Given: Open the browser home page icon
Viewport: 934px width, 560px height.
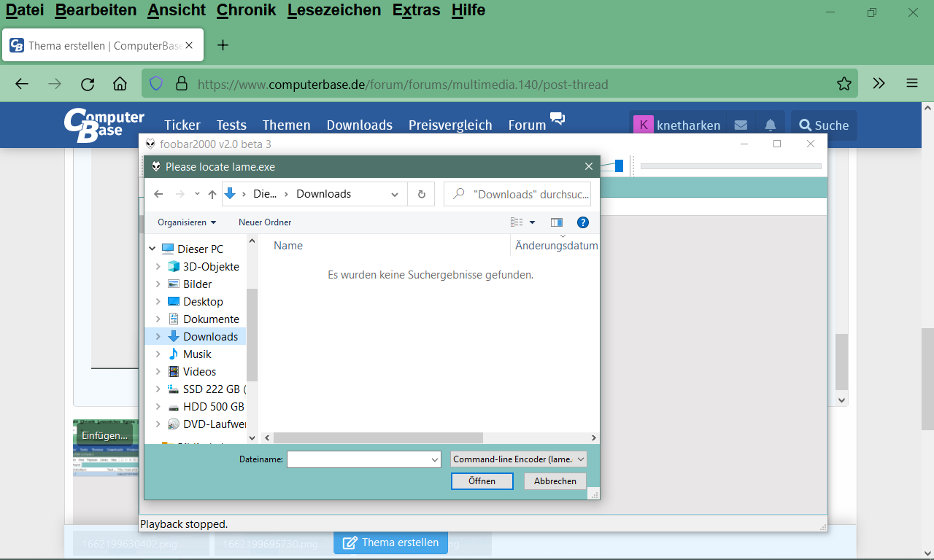Looking at the screenshot, I should coord(120,84).
